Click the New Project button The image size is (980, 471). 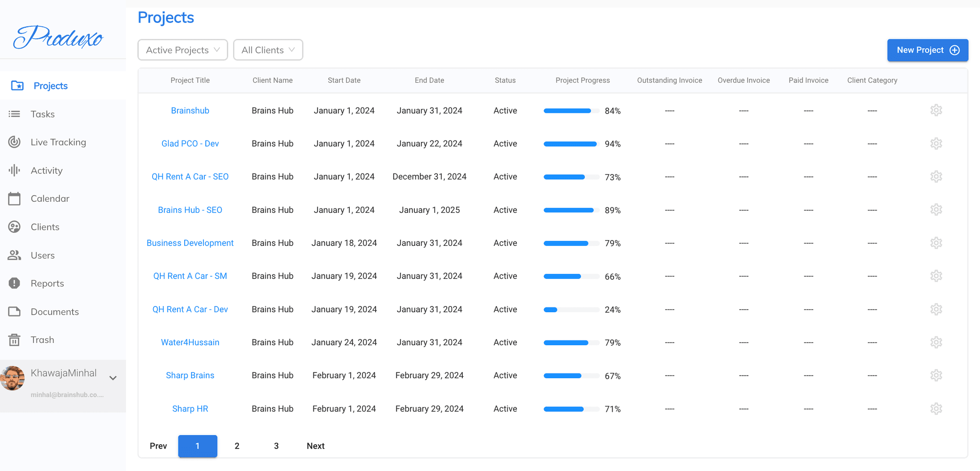click(927, 50)
